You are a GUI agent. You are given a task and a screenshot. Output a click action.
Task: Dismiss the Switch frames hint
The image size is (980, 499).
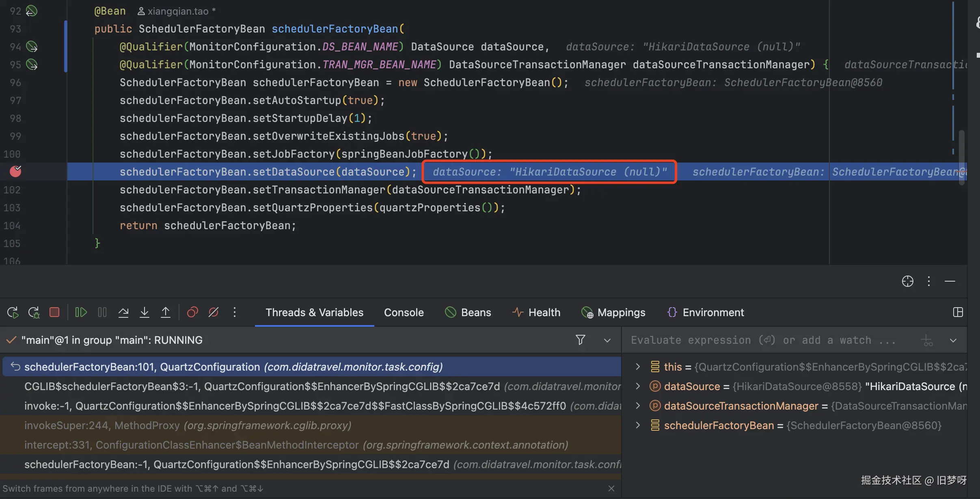click(x=611, y=488)
